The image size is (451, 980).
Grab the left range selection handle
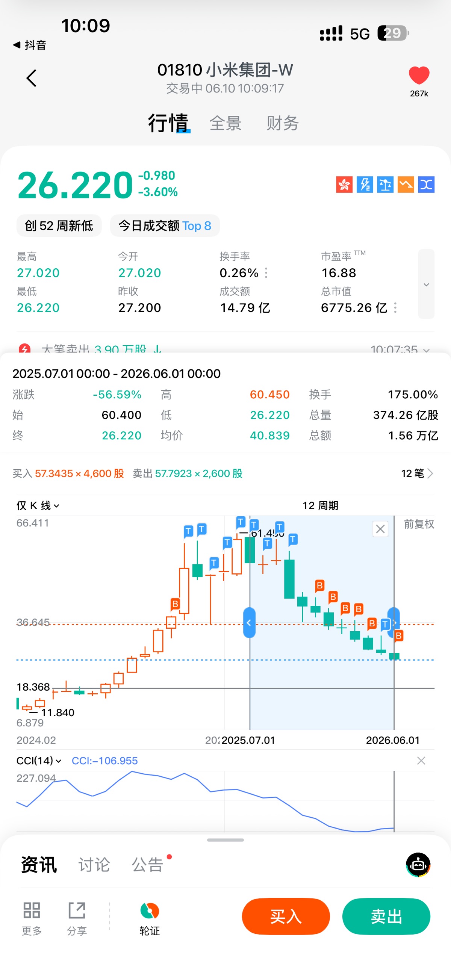pos(249,622)
